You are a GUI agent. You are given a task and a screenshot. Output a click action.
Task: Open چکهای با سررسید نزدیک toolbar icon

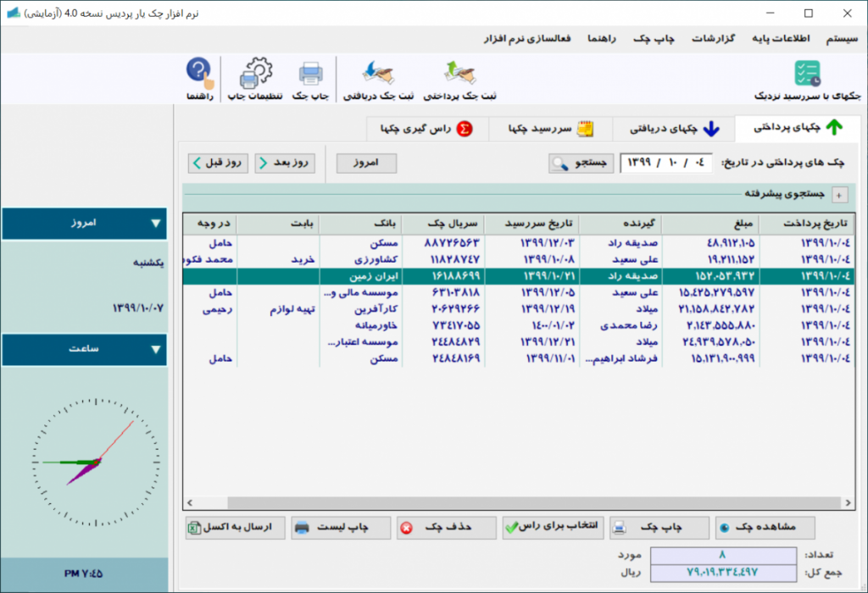[807, 74]
